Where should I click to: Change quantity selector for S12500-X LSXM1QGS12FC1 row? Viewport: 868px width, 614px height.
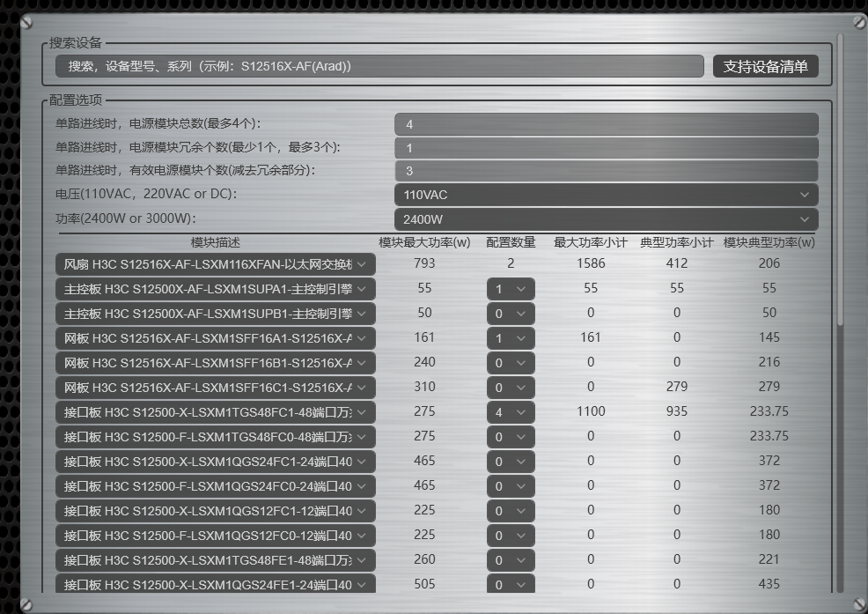(511, 511)
